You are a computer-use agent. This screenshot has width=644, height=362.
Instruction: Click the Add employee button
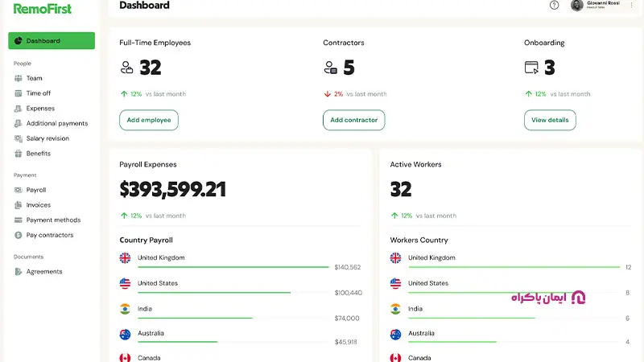click(149, 120)
